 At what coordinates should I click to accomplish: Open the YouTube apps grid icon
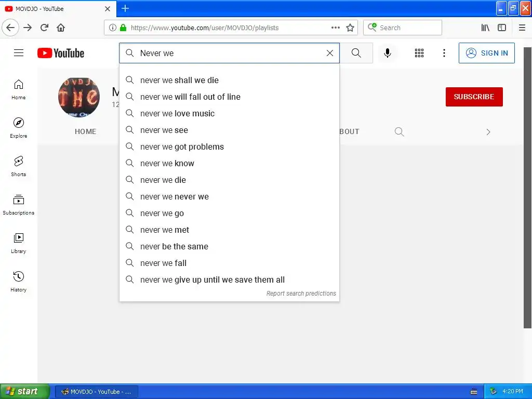[x=419, y=53]
